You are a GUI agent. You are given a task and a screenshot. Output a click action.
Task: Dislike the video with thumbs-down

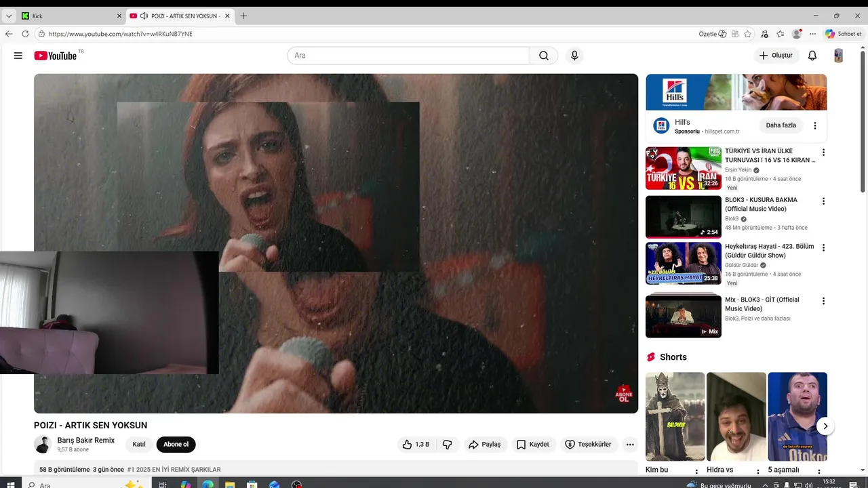tap(447, 445)
